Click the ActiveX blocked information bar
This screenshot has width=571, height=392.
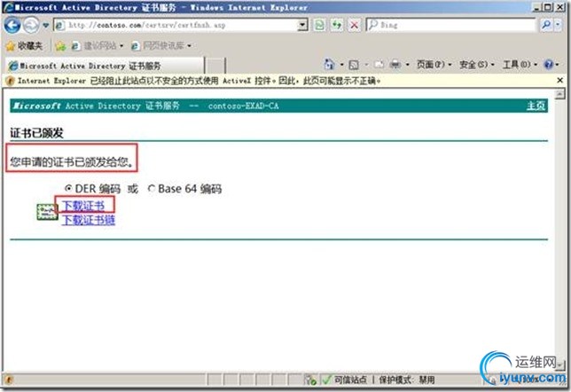click(279, 81)
